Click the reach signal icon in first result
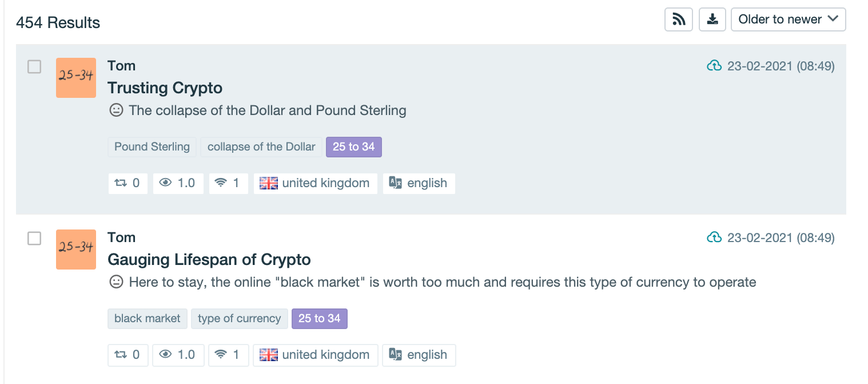Screen dimensions: 868x384 221,183
